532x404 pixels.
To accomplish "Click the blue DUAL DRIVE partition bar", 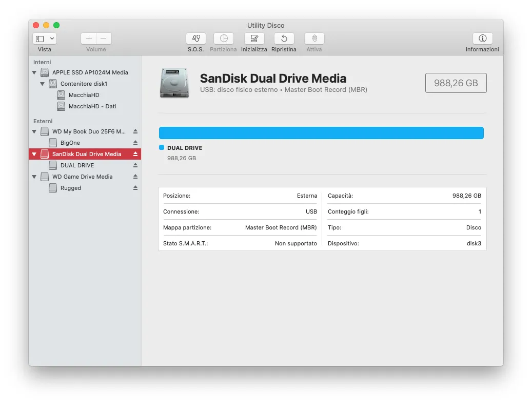I will pos(321,132).
